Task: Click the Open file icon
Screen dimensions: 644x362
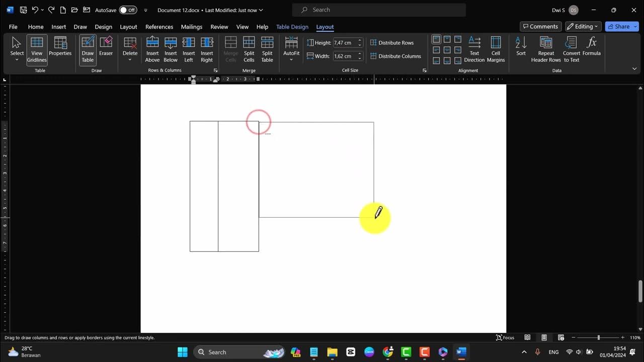Action: coord(74,10)
